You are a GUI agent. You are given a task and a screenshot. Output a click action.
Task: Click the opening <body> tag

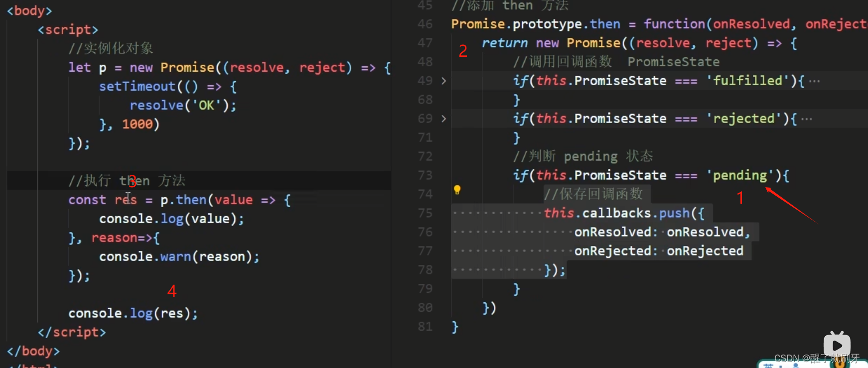coord(29,10)
